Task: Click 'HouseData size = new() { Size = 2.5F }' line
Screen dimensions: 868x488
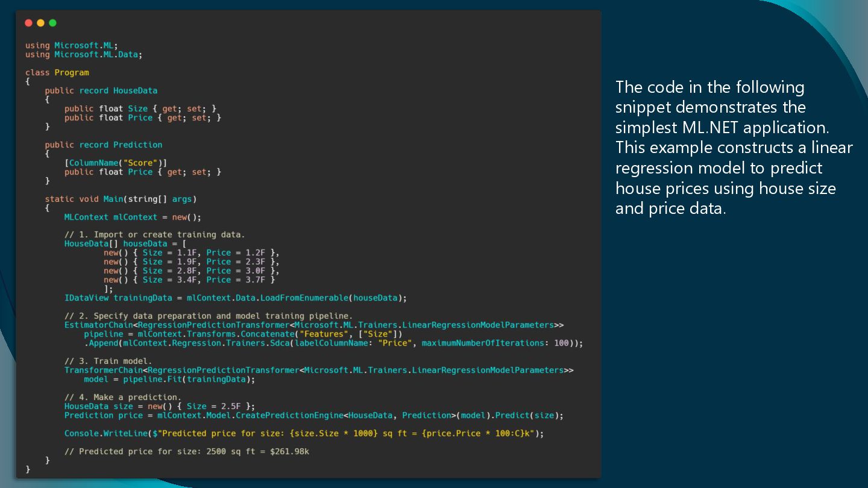Action: pos(160,406)
